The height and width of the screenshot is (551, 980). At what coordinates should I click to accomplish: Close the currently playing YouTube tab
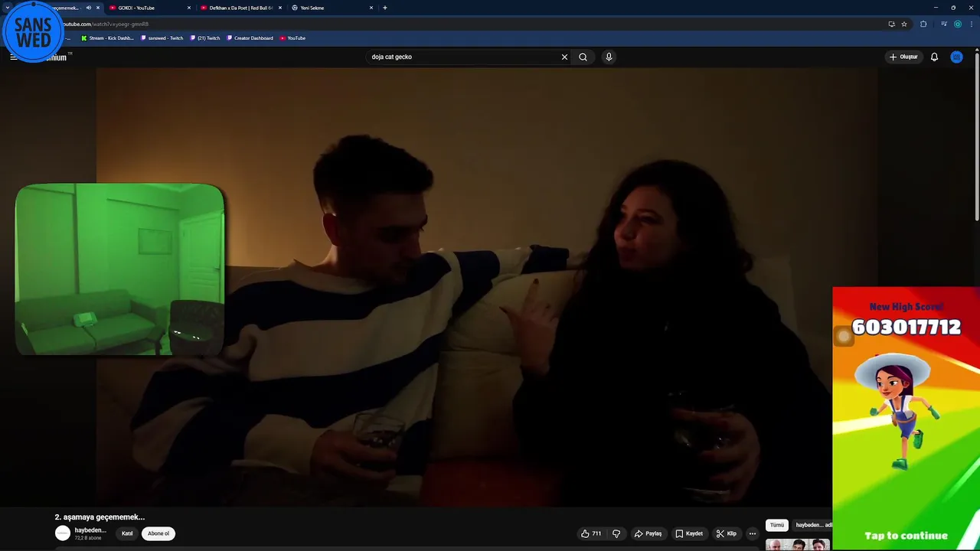coord(98,8)
